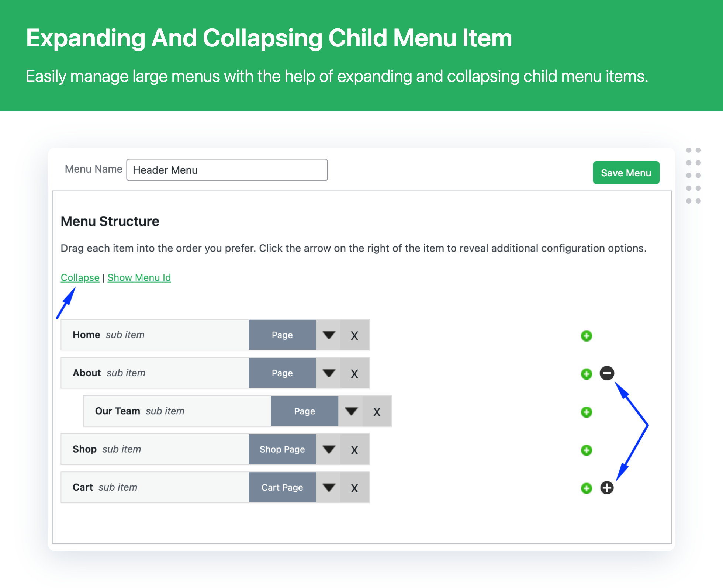Expand Cart children with the black plus icon
Viewport: 723px width, 588px height.
(607, 488)
